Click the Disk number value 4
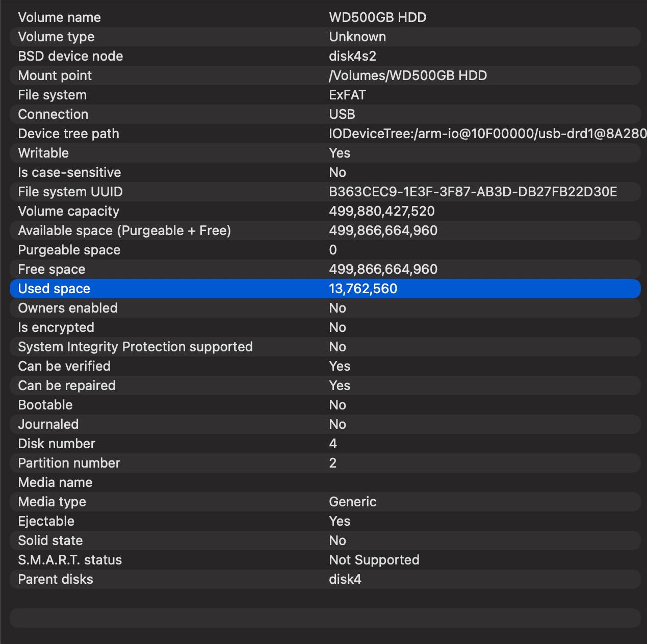647x644 pixels. coord(333,444)
